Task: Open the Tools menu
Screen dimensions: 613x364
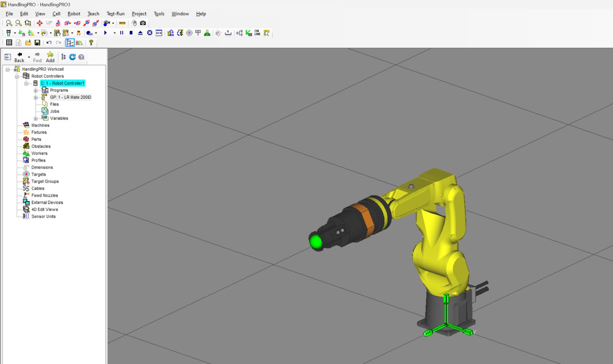Action: [159, 14]
